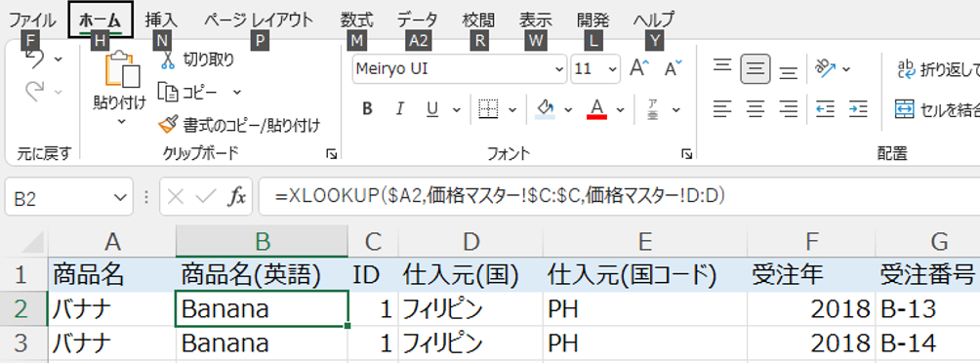Open the borders dropdown arrow

coord(512,109)
